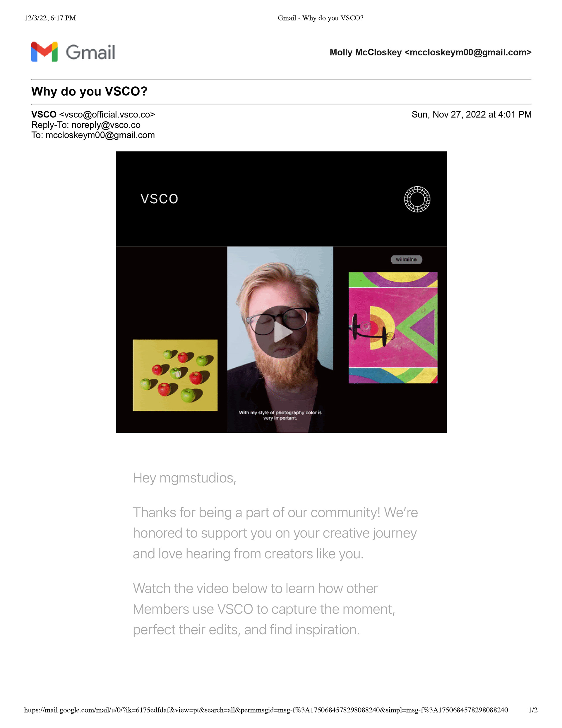Click the Hey mgmstudios greeting text

coord(184,478)
